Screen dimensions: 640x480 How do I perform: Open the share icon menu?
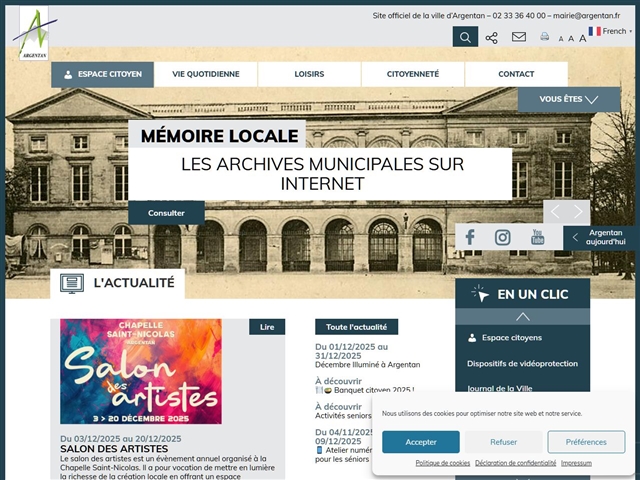[491, 37]
